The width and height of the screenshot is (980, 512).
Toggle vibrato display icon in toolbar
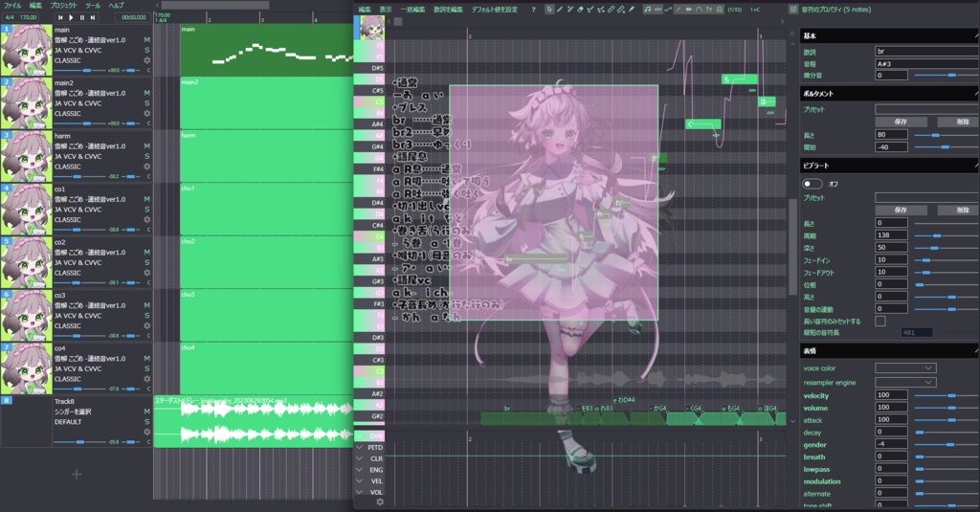point(658,10)
